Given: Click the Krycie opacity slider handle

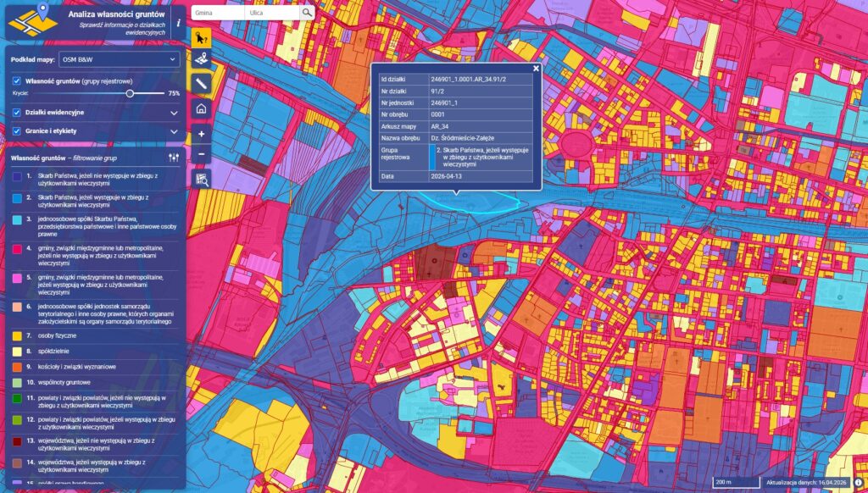Looking at the screenshot, I should 130,93.
